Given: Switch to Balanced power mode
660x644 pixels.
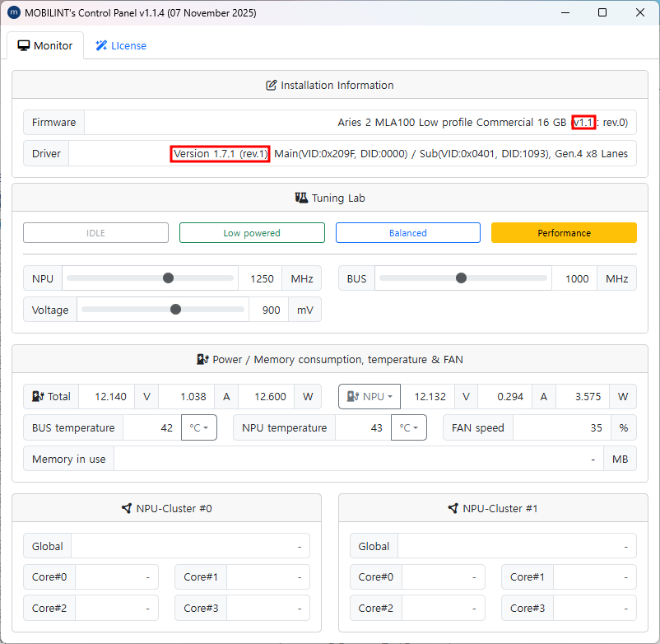Looking at the screenshot, I should [407, 233].
